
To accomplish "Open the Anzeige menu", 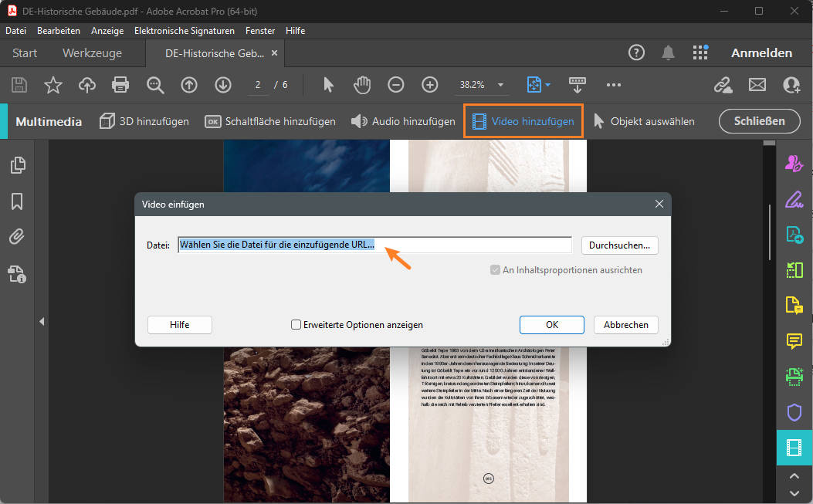I will point(107,31).
